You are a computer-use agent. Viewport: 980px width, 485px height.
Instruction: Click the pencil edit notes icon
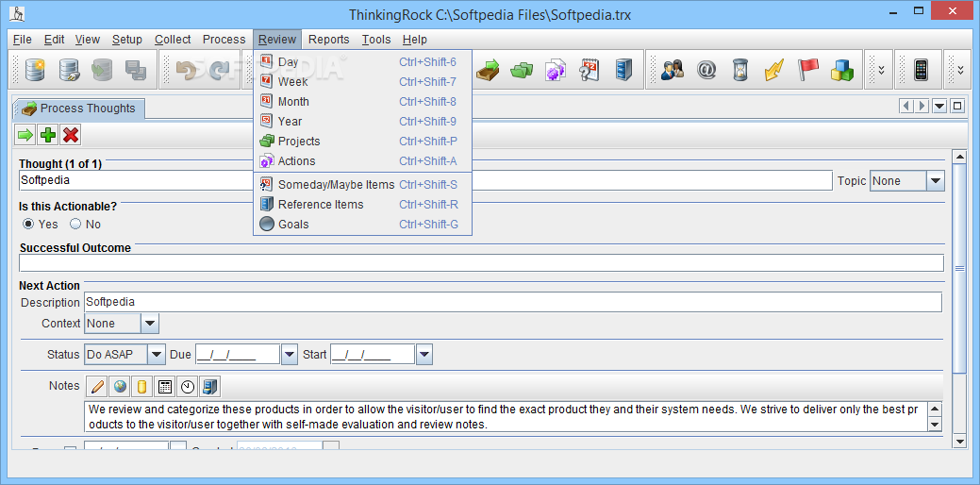pos(97,387)
